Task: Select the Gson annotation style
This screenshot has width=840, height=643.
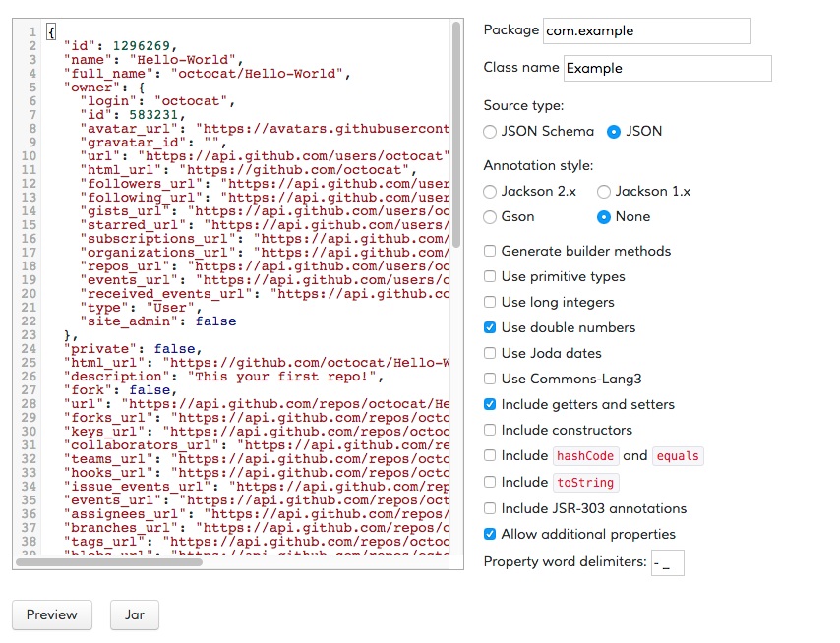Action: [489, 216]
